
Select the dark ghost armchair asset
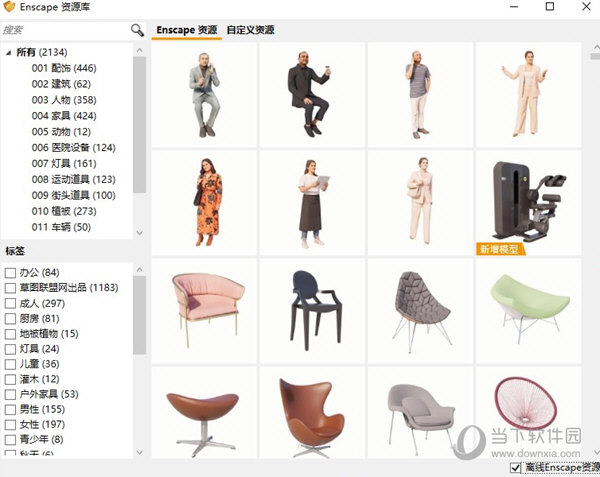312,311
